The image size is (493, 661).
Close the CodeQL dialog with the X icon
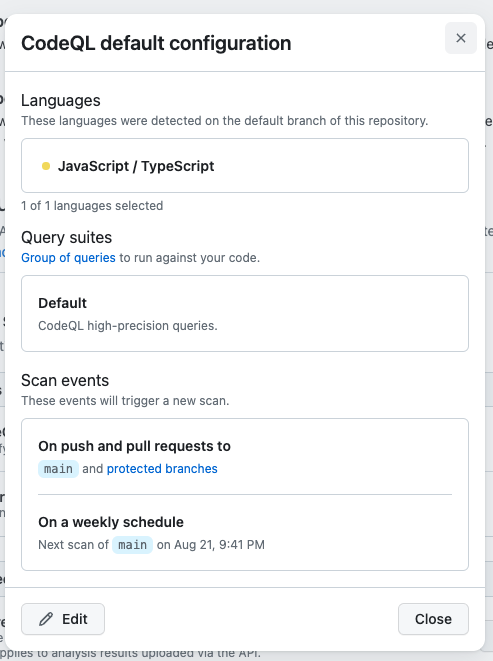tap(461, 38)
